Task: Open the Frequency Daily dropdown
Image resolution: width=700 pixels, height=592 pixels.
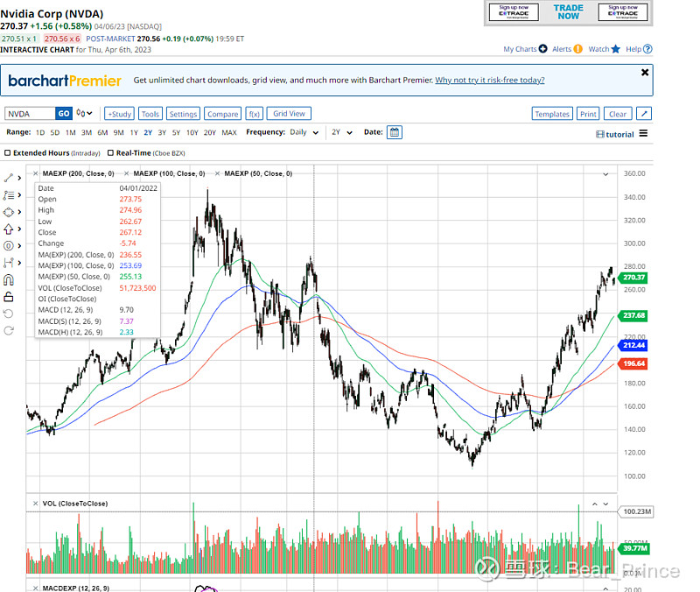Action: tap(304, 132)
